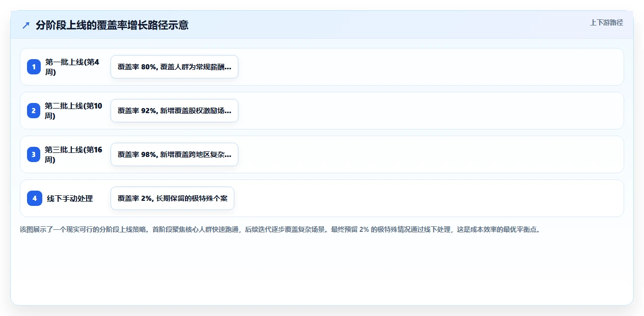Click the title 分阶段上线的覆盖率增长路径示意
644x316 pixels.
click(x=112, y=25)
